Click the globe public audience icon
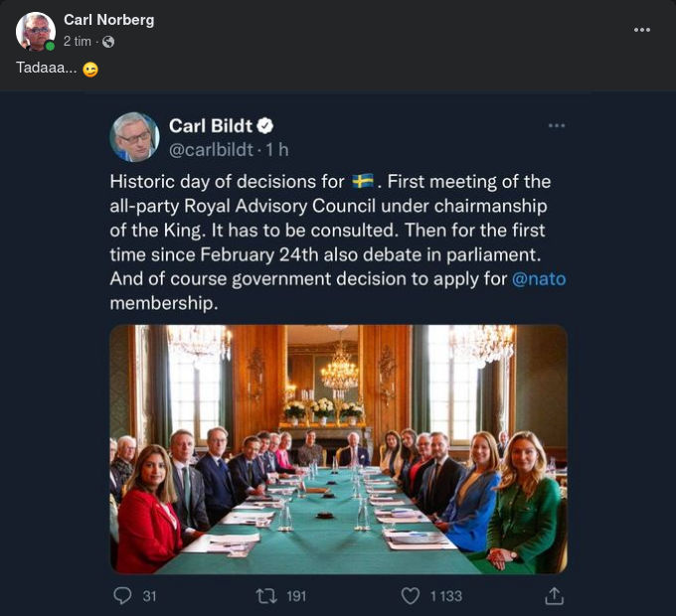 pyautogui.click(x=108, y=42)
